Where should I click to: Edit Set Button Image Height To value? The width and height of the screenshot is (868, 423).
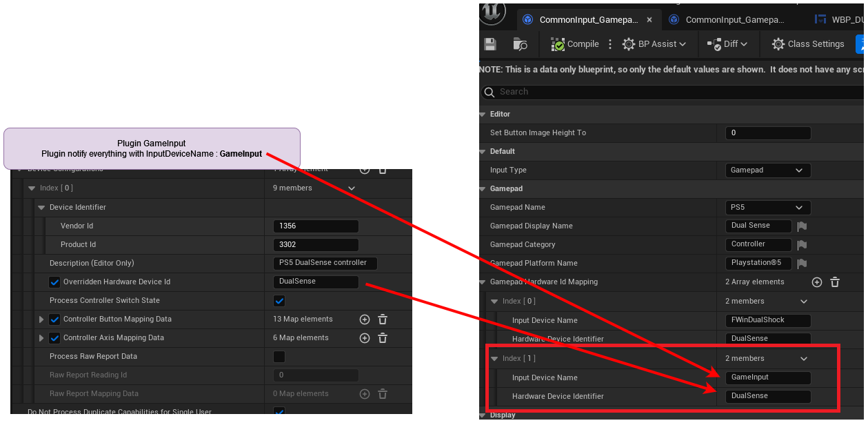point(768,133)
